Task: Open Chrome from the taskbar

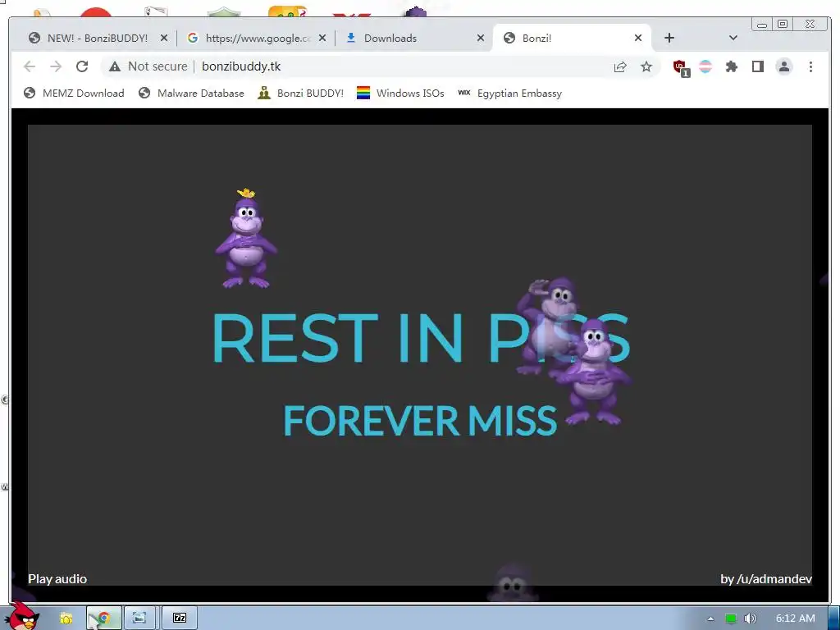Action: [x=104, y=619]
